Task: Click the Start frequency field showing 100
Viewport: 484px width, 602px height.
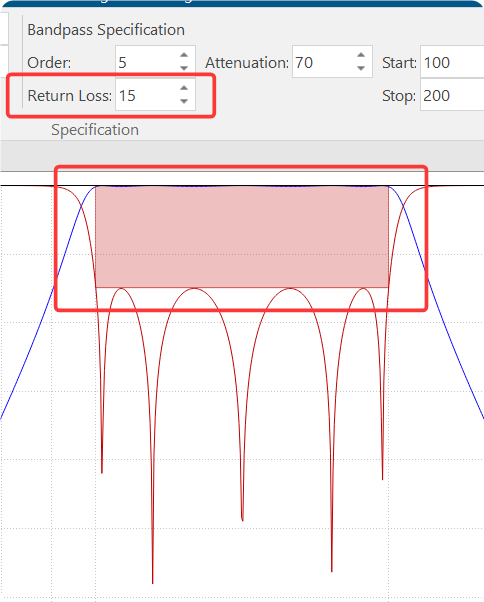Action: (452, 62)
